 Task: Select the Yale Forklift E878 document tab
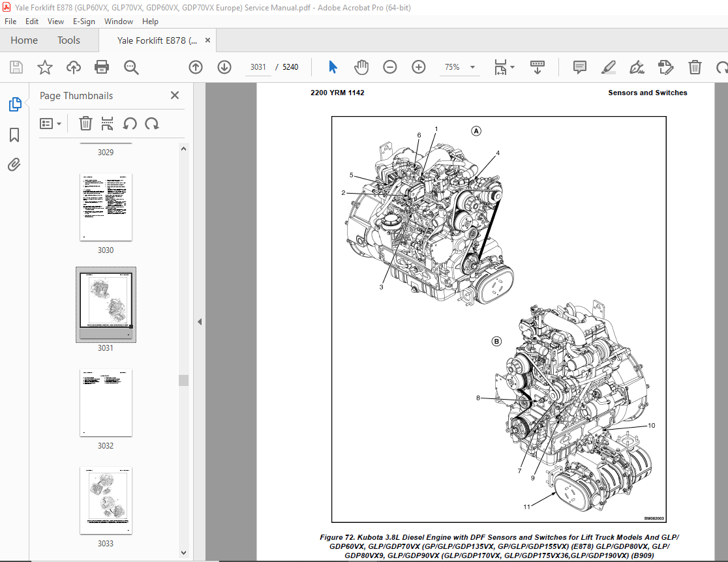(157, 40)
